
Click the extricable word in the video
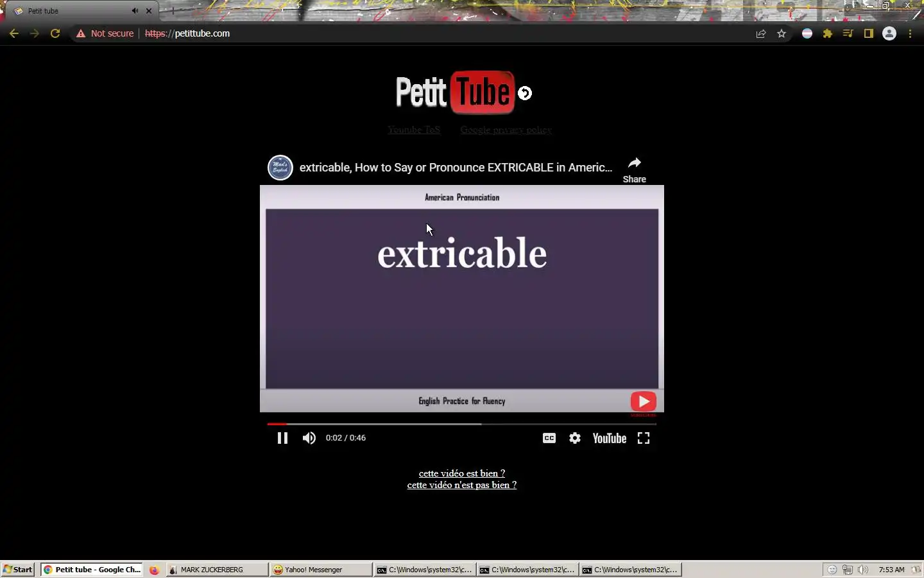(462, 254)
